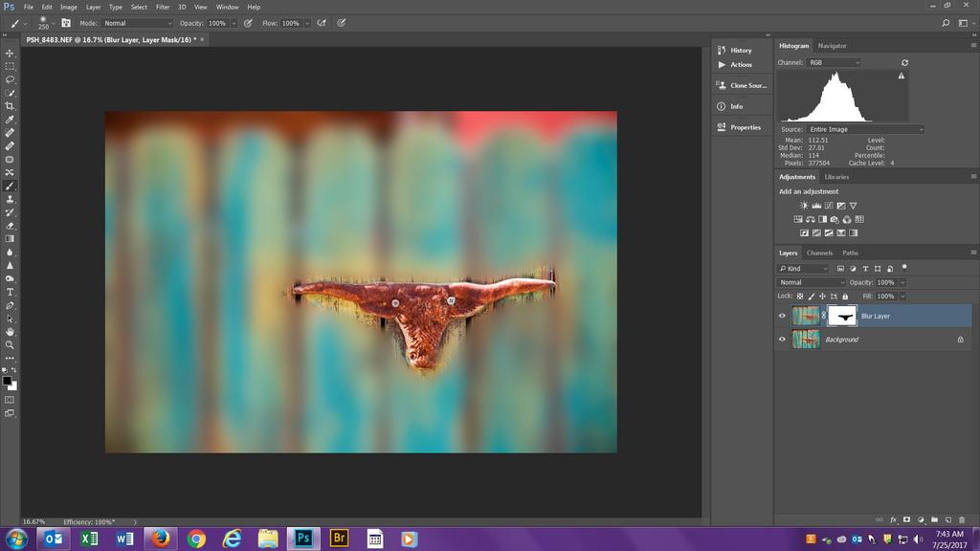This screenshot has height=551, width=980.
Task: Open the Filter menu
Action: coord(163,7)
